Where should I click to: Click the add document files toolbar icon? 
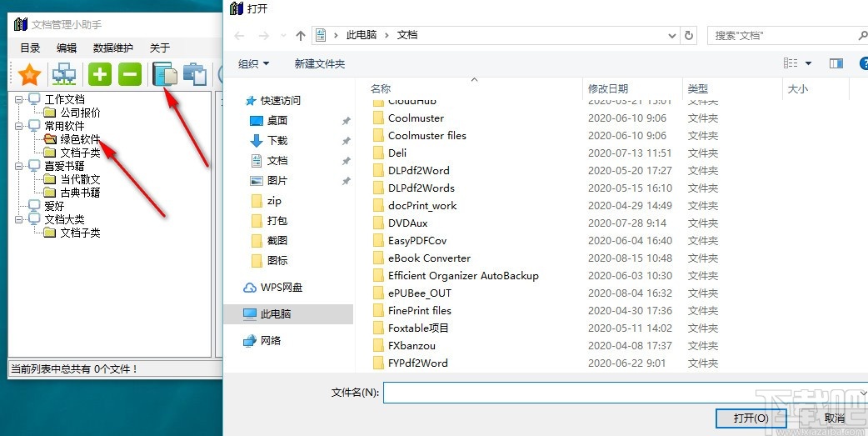[165, 75]
